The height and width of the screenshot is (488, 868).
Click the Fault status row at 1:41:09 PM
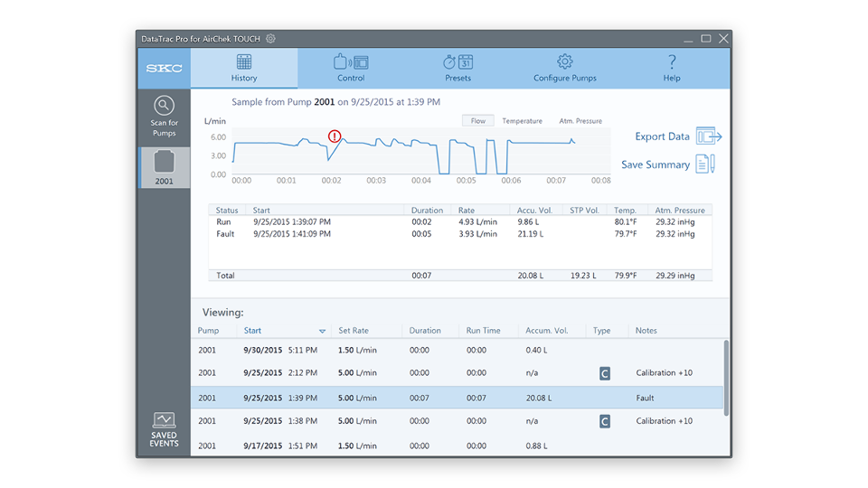(x=460, y=234)
